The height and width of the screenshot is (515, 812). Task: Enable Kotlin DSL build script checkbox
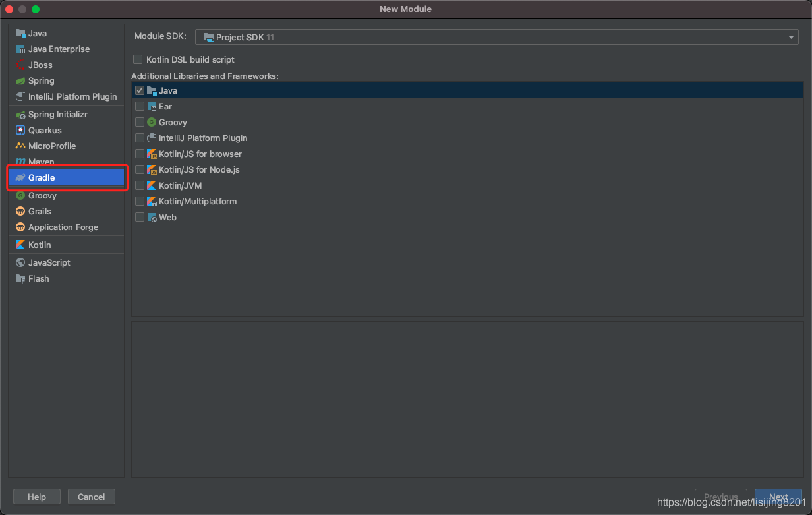[x=138, y=59]
